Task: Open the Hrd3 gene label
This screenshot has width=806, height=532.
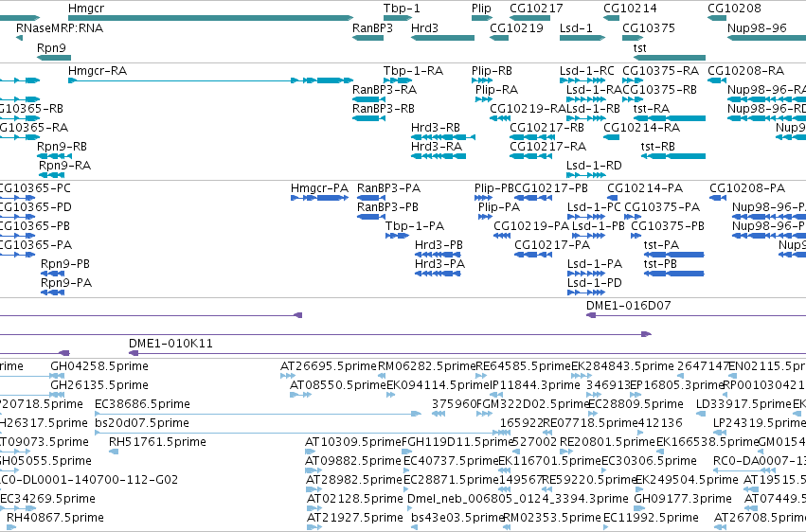Action: click(x=424, y=28)
